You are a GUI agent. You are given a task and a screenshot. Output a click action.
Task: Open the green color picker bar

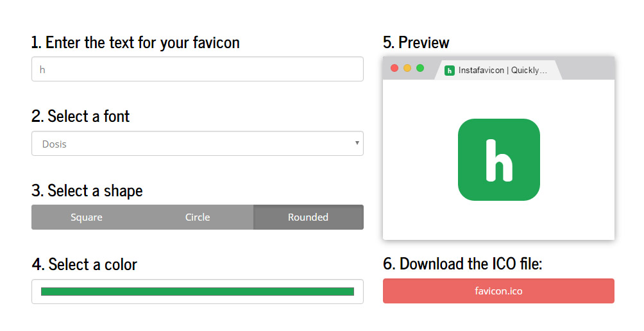(x=198, y=292)
